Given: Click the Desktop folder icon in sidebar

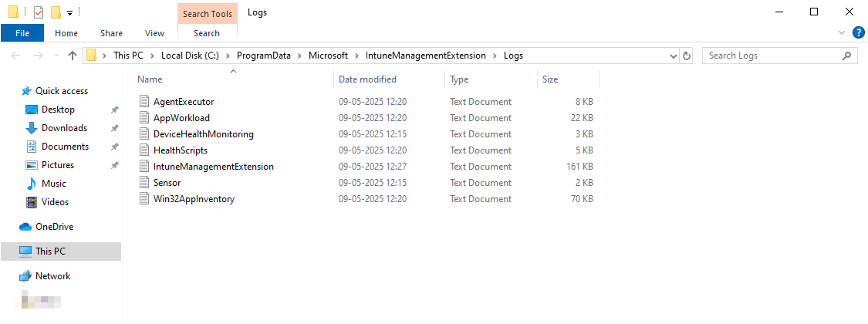Looking at the screenshot, I should click(32, 110).
